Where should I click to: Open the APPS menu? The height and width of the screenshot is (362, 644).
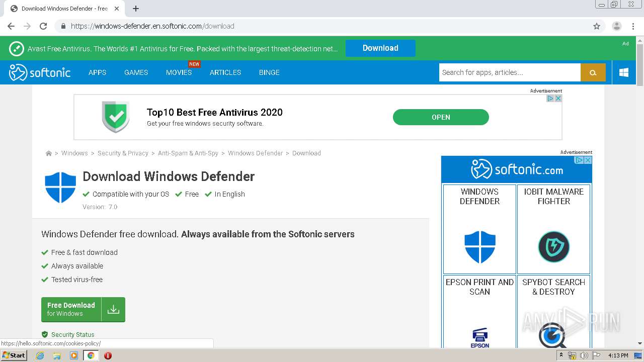point(97,72)
